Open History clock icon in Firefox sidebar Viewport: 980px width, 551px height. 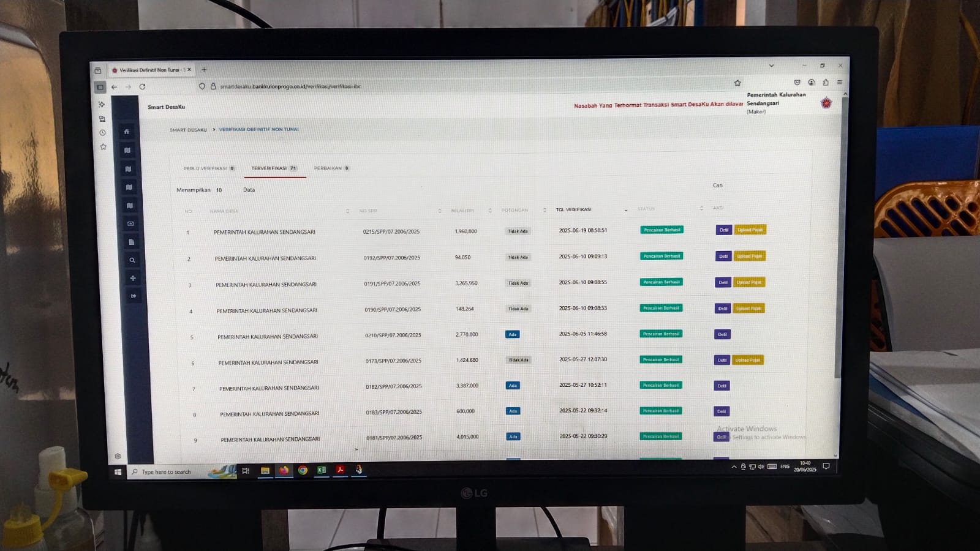click(x=102, y=133)
